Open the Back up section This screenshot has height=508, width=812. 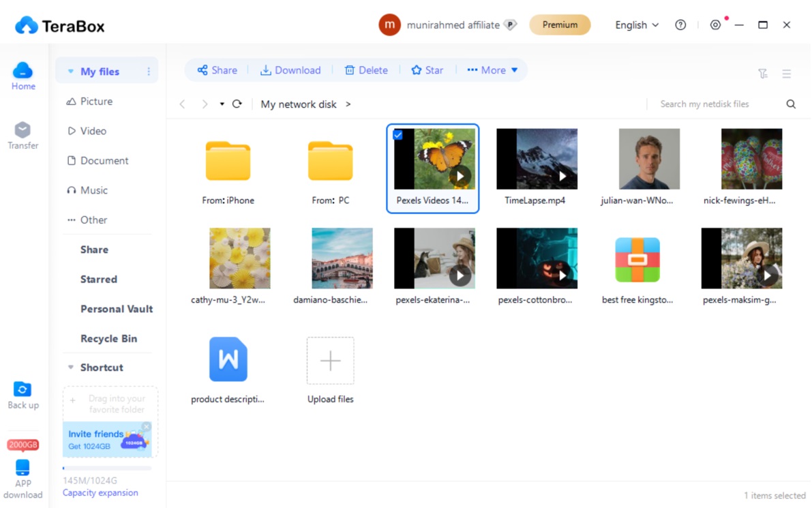pos(22,395)
